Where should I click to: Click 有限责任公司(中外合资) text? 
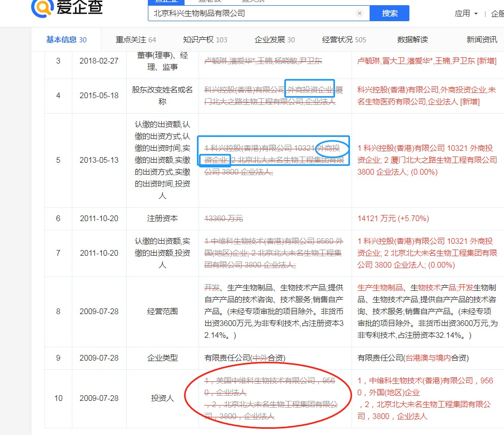[x=245, y=358]
